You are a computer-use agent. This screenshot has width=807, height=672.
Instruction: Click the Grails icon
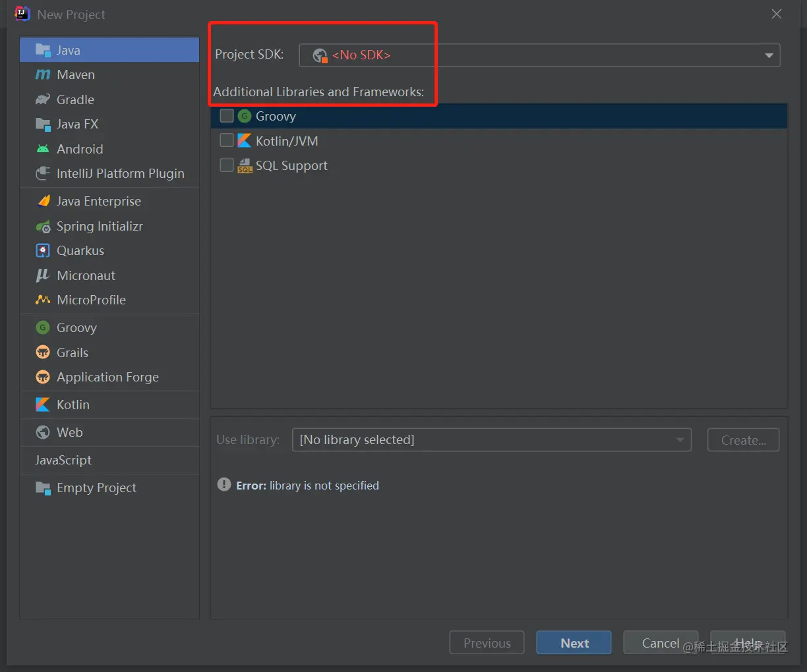[43, 352]
